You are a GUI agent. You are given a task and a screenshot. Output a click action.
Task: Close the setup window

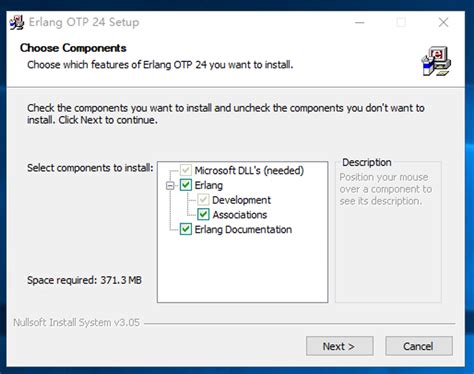coord(443,22)
